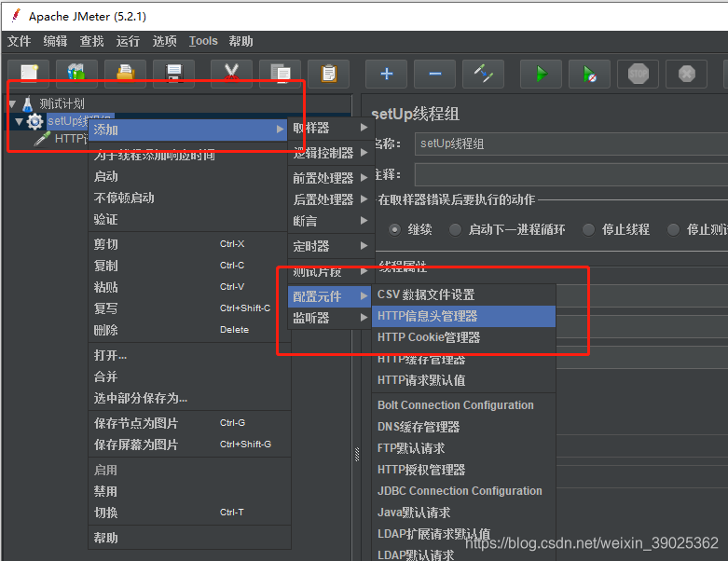Open the Templates toolbar icon
This screenshot has width=728, height=561.
77,74
